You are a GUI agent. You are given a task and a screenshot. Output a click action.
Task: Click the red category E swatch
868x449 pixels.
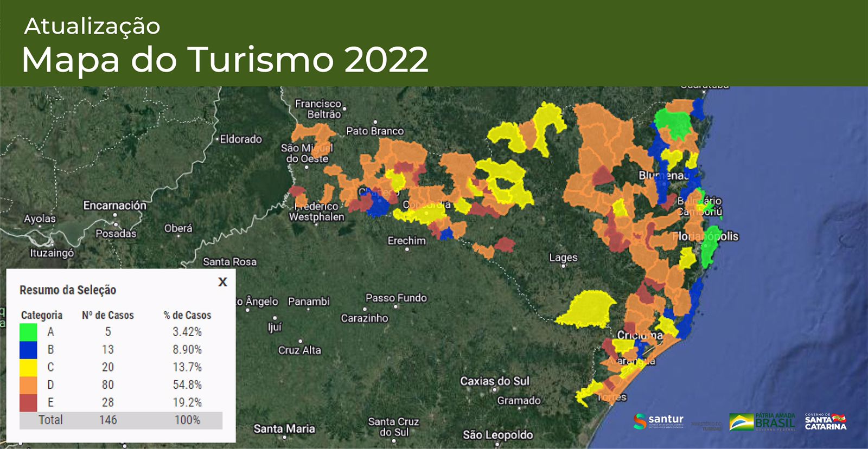click(x=28, y=402)
